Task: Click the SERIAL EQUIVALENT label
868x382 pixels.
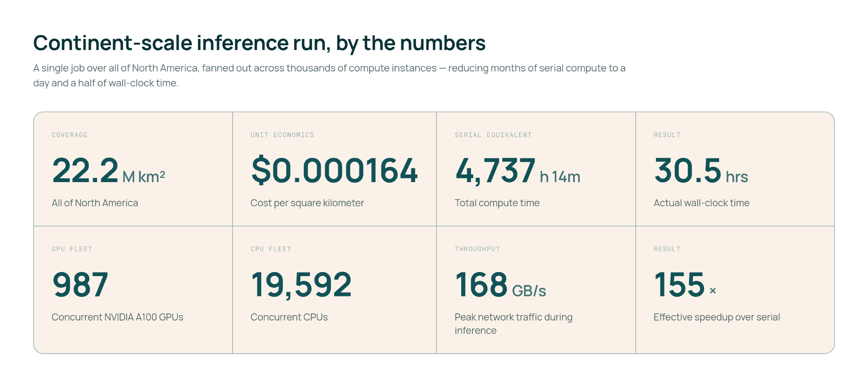Action: click(x=493, y=135)
